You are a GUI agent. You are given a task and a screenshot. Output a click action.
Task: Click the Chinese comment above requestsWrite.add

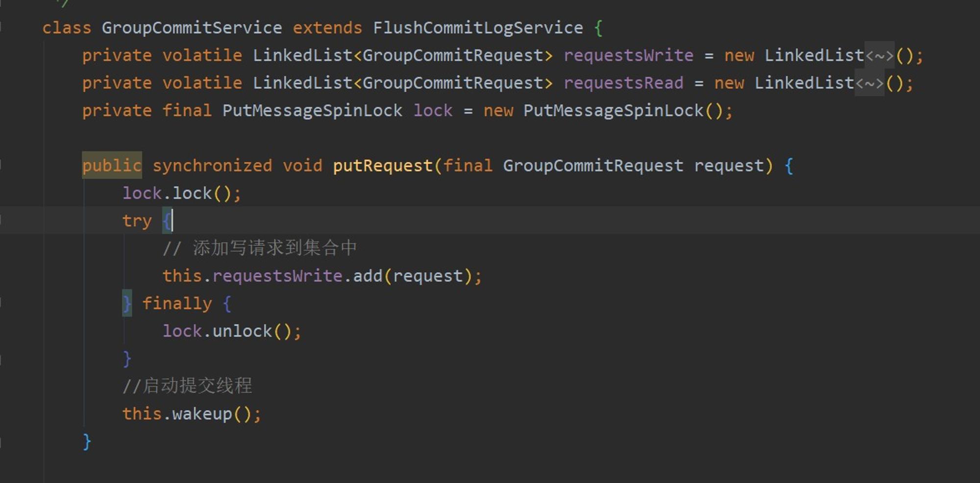pos(260,248)
